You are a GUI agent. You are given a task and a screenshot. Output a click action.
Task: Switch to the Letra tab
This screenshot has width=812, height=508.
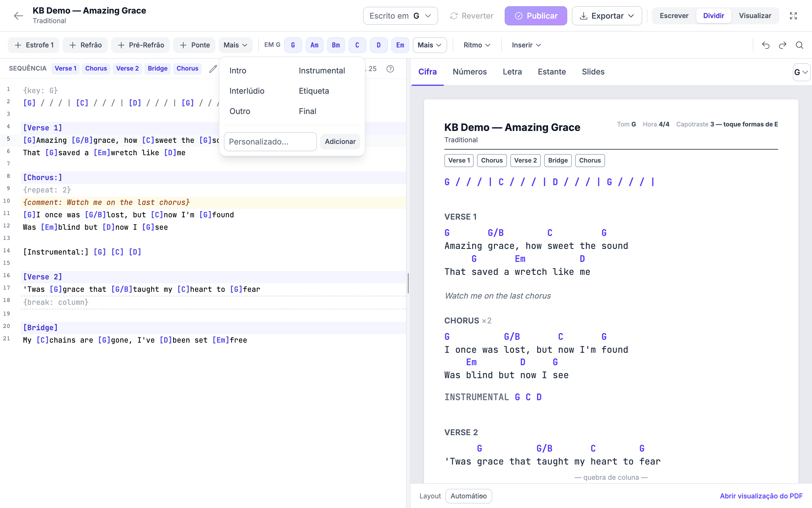coord(512,72)
